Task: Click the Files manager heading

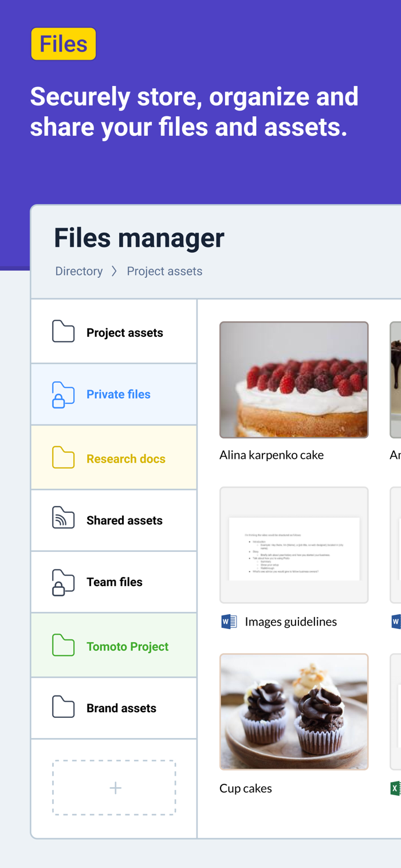Action: pyautogui.click(x=139, y=238)
